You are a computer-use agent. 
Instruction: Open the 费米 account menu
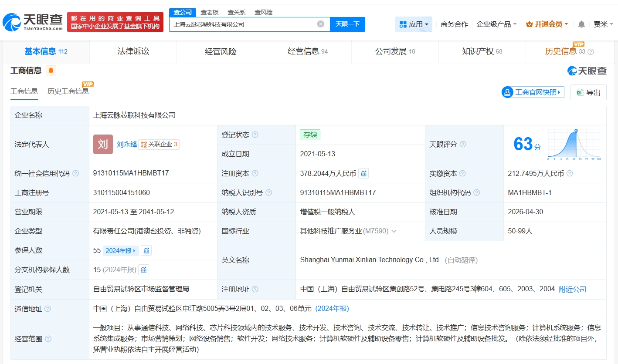coord(604,24)
